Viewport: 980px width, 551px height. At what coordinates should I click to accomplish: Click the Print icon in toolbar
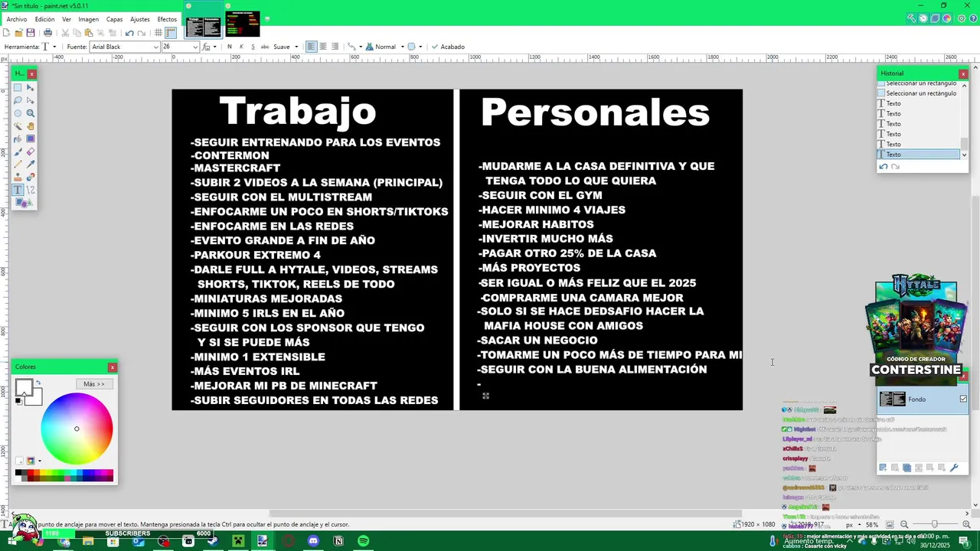pyautogui.click(x=47, y=33)
